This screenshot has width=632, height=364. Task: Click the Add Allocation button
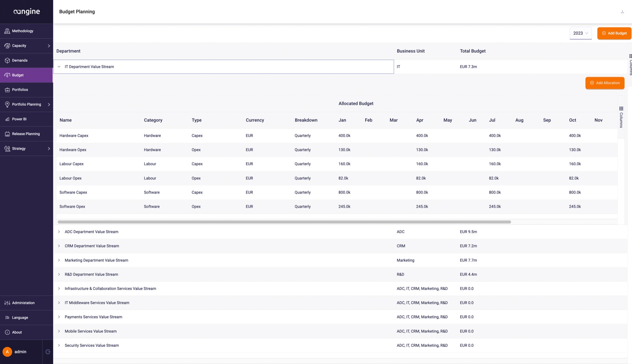point(605,83)
